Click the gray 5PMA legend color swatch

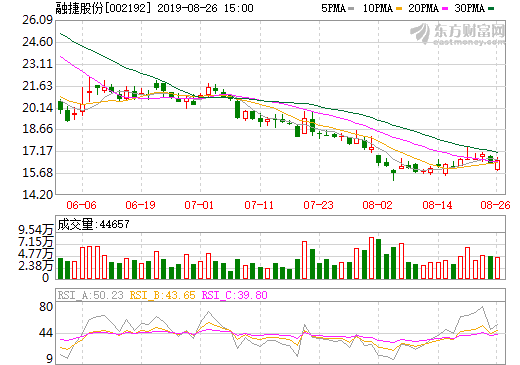point(351,8)
